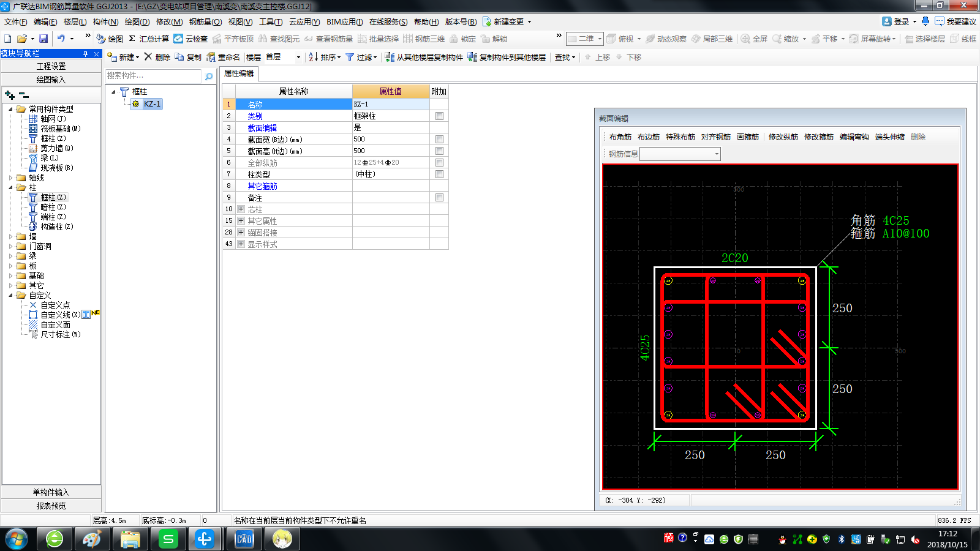Pin the 模块导航栏 panel
Image resolution: width=980 pixels, height=551 pixels.
pyautogui.click(x=86, y=54)
